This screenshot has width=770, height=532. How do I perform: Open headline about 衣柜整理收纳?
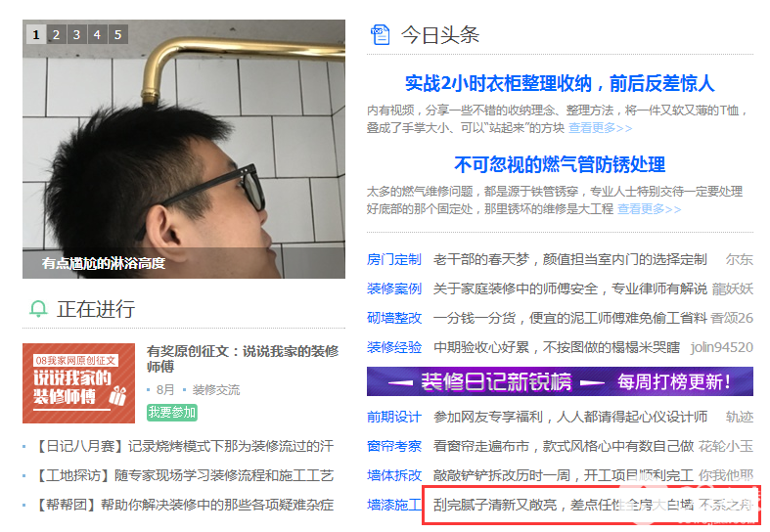pyautogui.click(x=560, y=83)
